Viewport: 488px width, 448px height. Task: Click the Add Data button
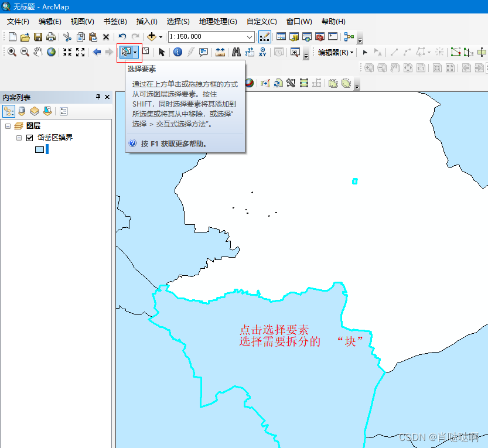tap(152, 37)
